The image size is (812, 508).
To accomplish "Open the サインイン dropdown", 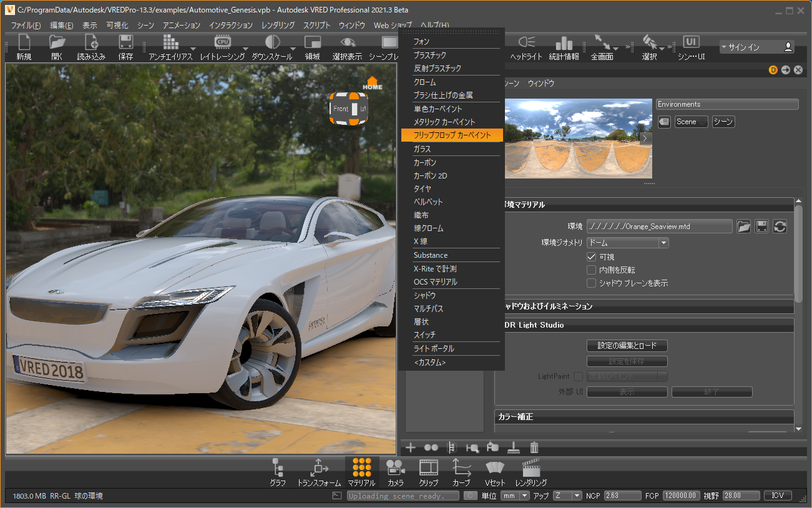I will pos(756,47).
